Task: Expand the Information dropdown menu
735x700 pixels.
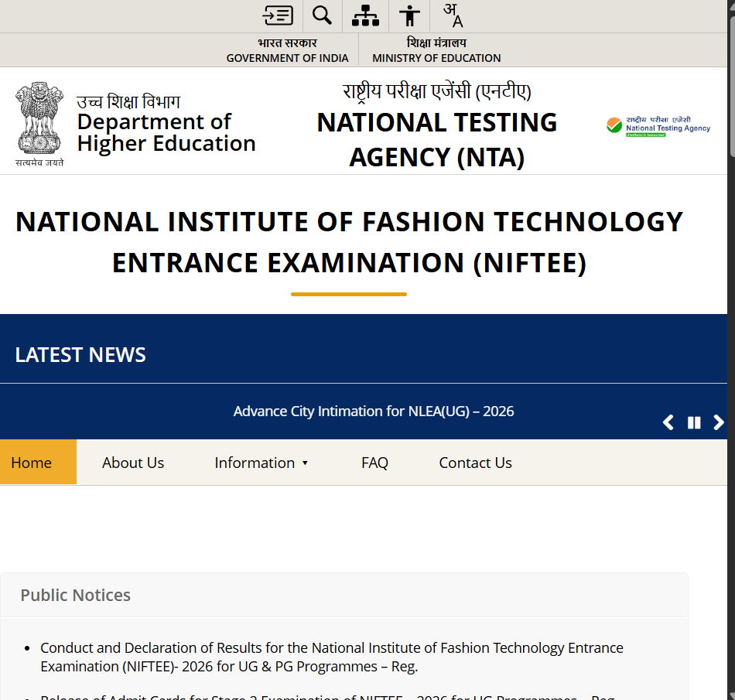Action: pos(261,463)
